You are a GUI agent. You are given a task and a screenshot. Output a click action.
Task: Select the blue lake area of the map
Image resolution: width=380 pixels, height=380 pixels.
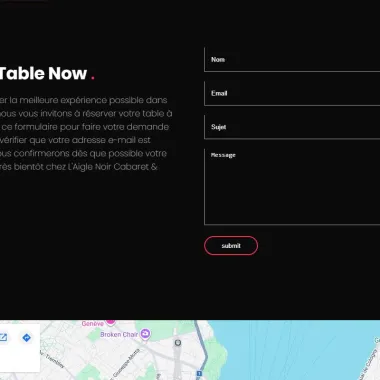pyautogui.click(x=293, y=350)
